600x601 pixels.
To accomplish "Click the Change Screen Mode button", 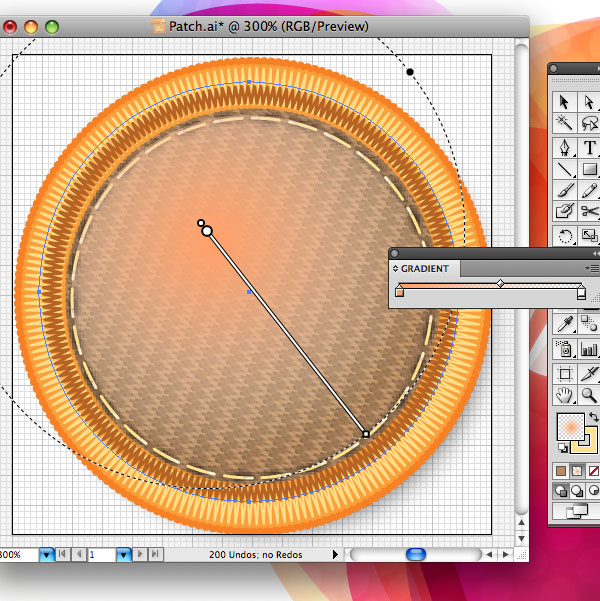I will [577, 512].
